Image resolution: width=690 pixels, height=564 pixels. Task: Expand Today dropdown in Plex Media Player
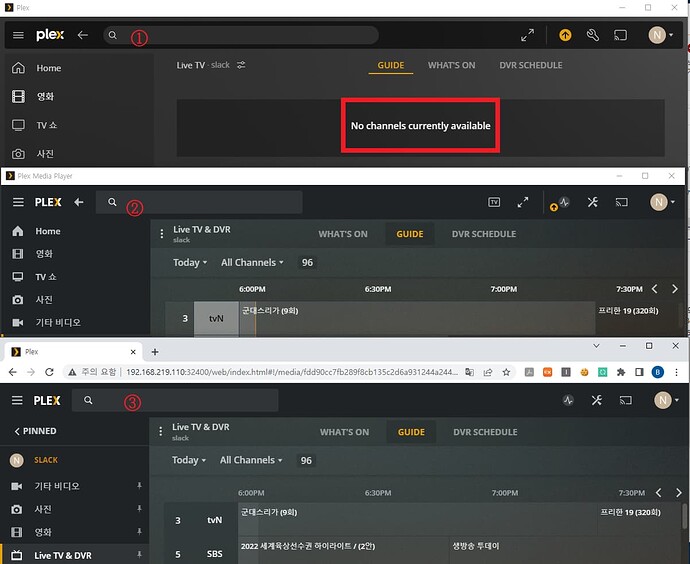click(190, 262)
